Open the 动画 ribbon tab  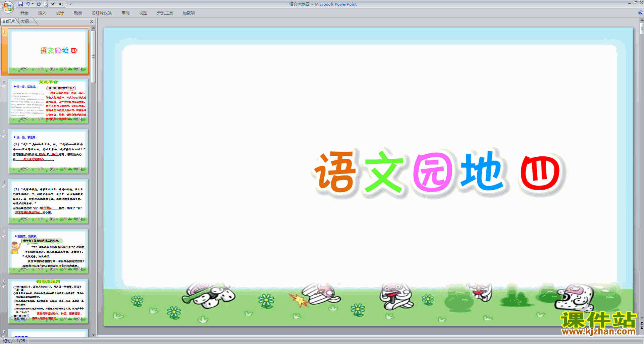coord(78,13)
